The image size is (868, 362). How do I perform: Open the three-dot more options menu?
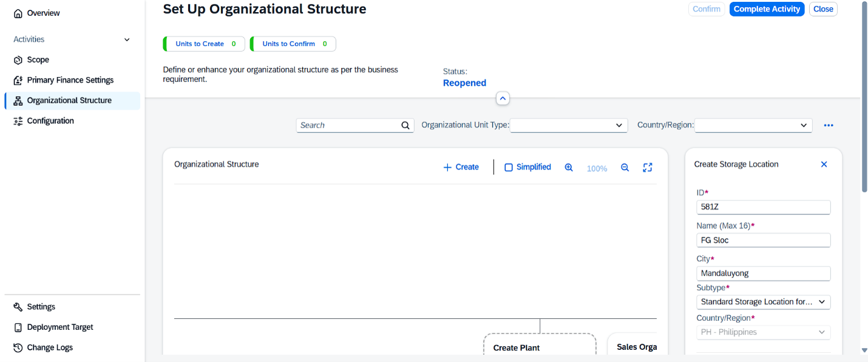pos(829,125)
